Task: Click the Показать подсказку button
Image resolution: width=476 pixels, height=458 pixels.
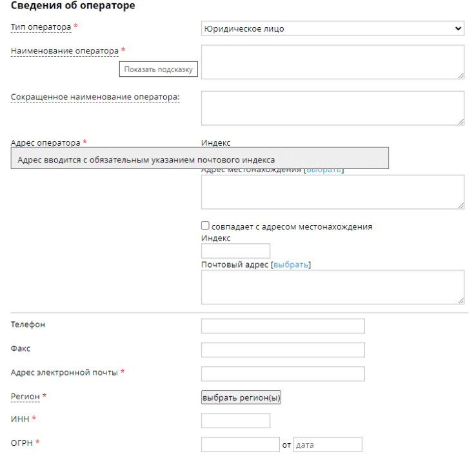Action: [x=159, y=70]
